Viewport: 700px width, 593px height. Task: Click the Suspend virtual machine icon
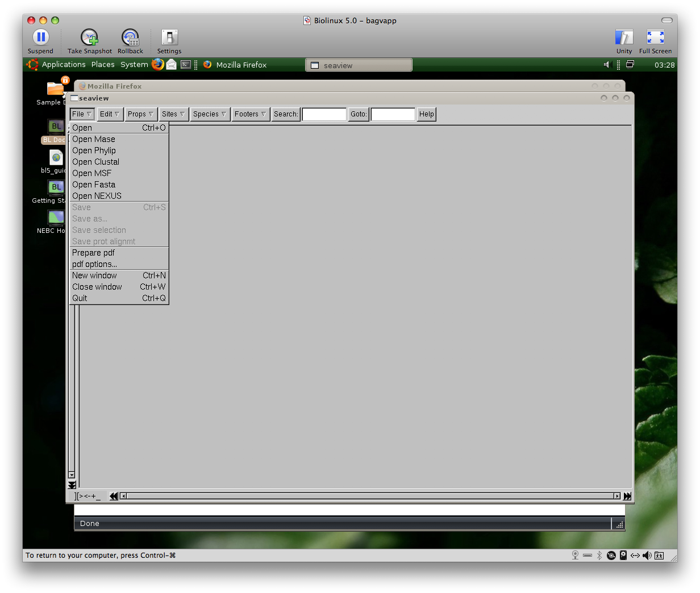40,37
